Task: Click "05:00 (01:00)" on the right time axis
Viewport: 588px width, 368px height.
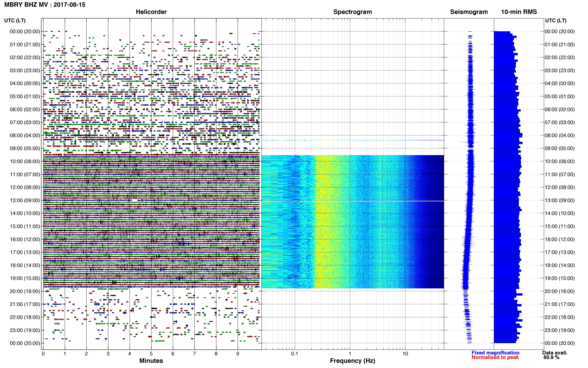Action: 560,96
